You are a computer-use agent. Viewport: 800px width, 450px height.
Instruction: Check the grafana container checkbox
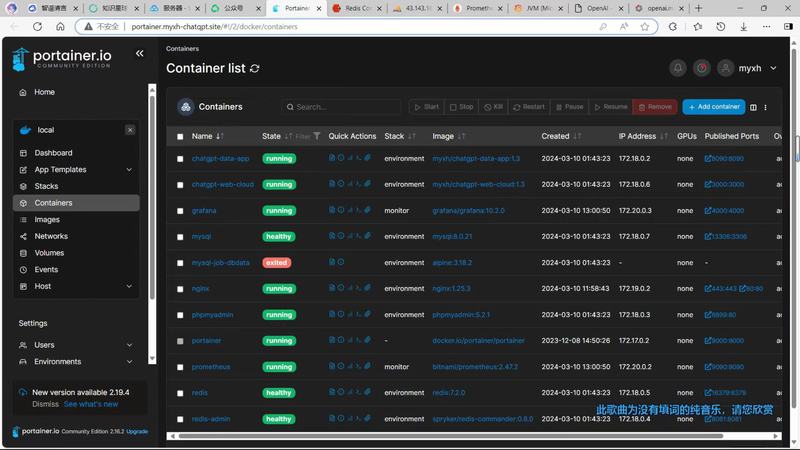tap(180, 211)
